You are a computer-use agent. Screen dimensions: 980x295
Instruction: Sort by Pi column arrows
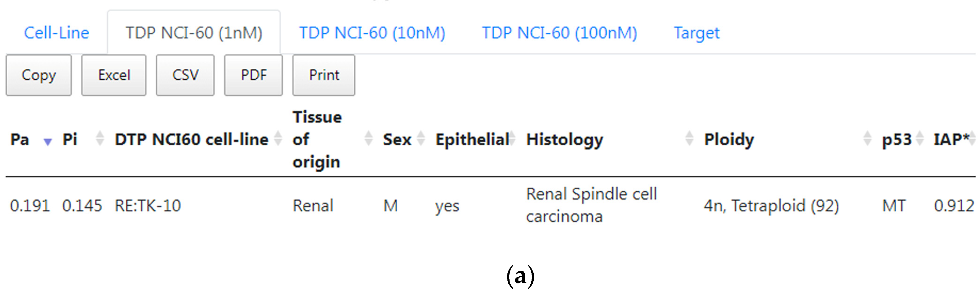(100, 139)
